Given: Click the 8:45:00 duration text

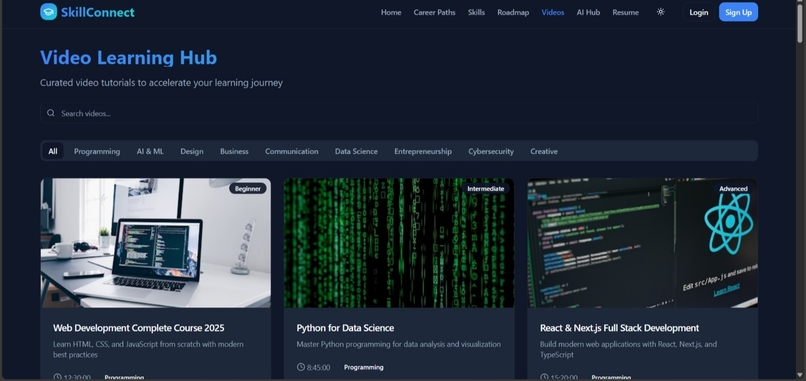Looking at the screenshot, I should 318,368.
